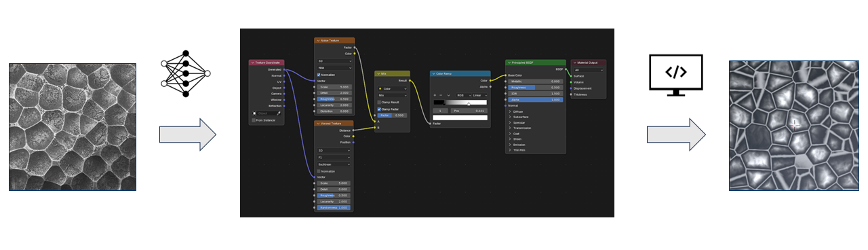The image size is (868, 250).
Task: Open the fBM type dropdown in Noise Texture
Action: (x=334, y=67)
